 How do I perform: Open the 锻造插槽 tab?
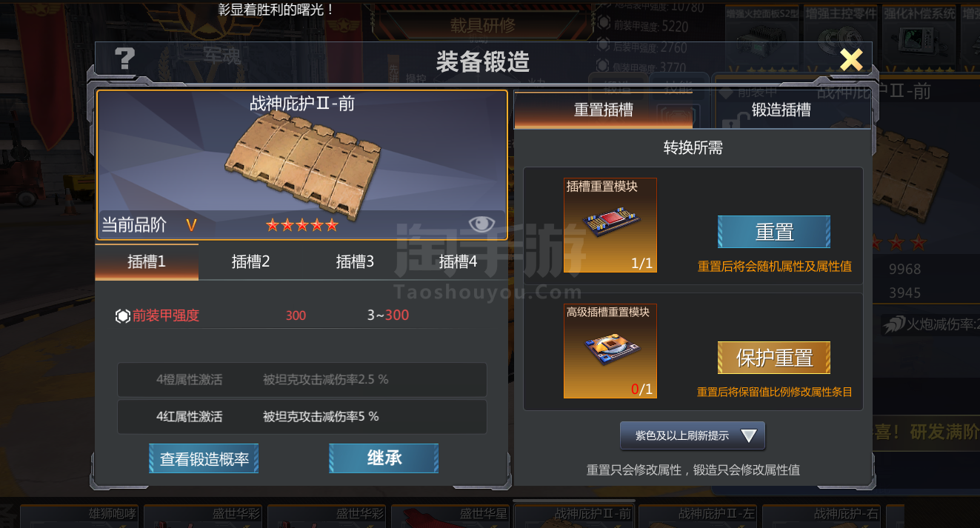click(x=781, y=110)
